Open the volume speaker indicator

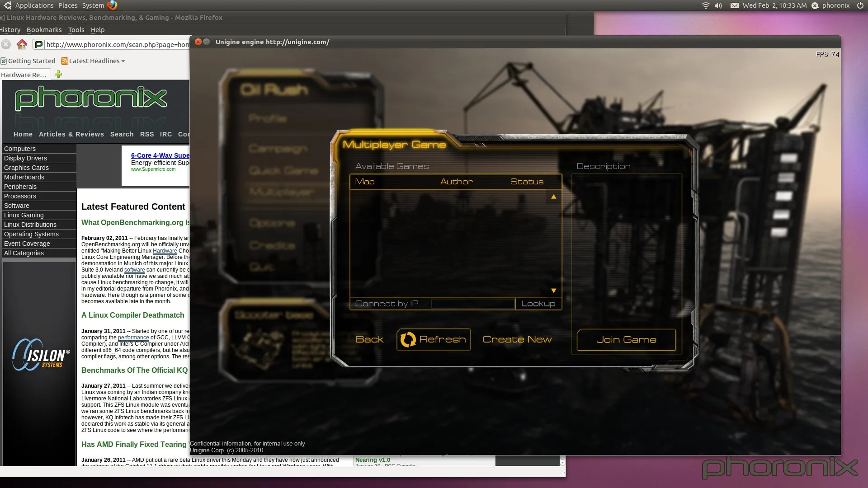click(x=718, y=5)
